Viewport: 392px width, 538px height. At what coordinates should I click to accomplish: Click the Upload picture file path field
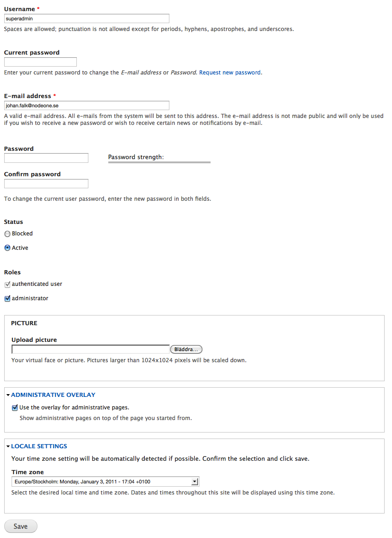tap(91, 349)
